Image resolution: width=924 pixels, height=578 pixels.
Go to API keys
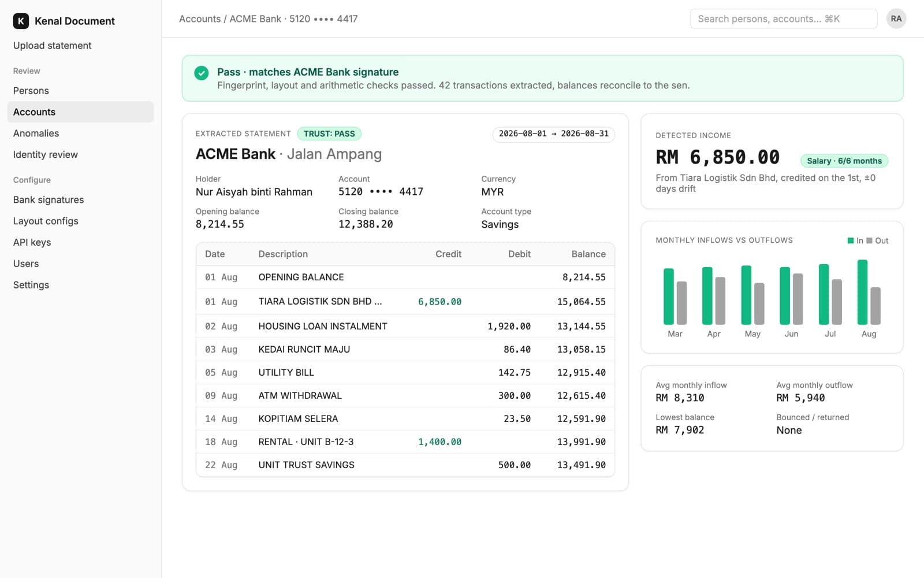pos(32,243)
